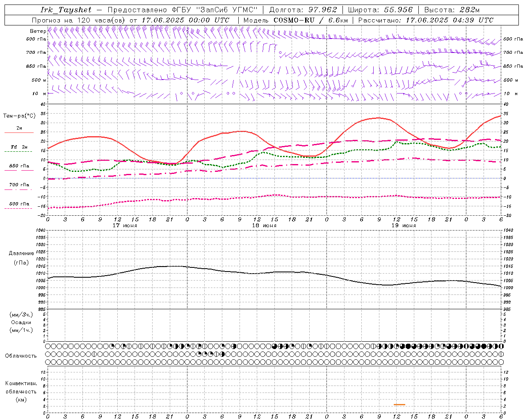This screenshot has width=525, height=420.
Task: Click the (мм/1ч.) precipitation unit label
Action: (x=21, y=330)
